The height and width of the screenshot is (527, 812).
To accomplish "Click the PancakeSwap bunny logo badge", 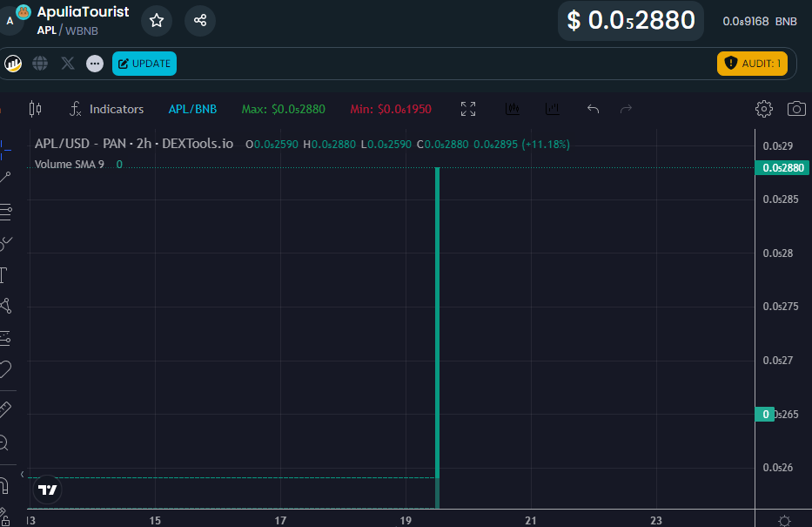I will pos(23,11).
